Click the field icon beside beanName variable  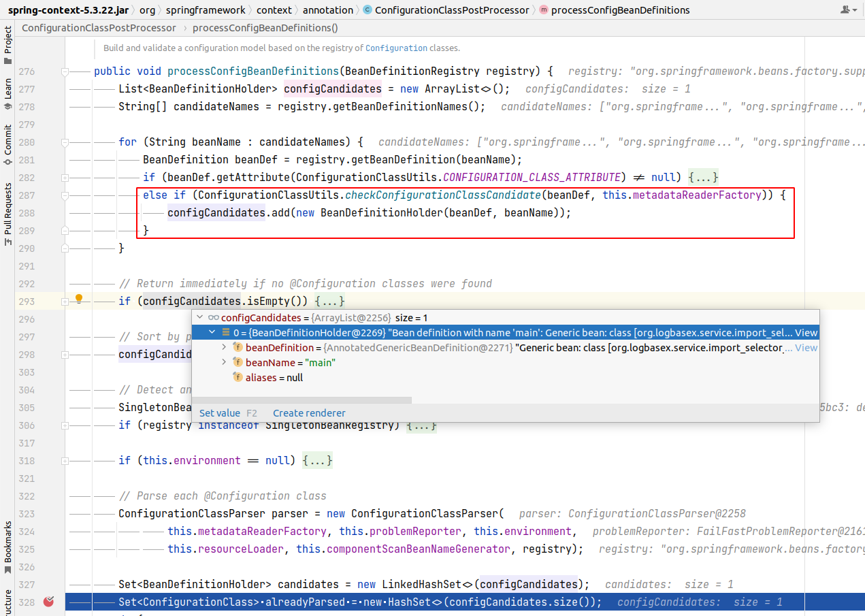tap(237, 362)
